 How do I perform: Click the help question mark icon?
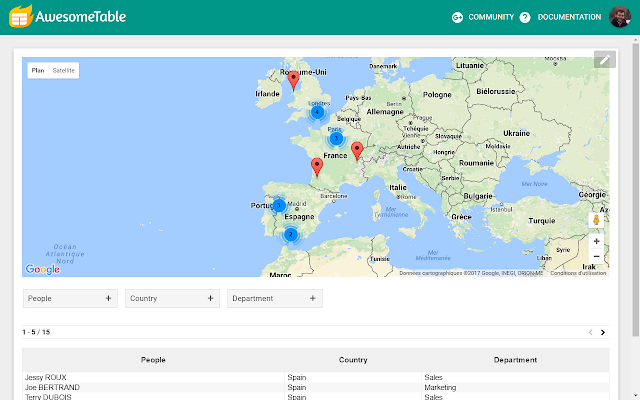pos(525,17)
